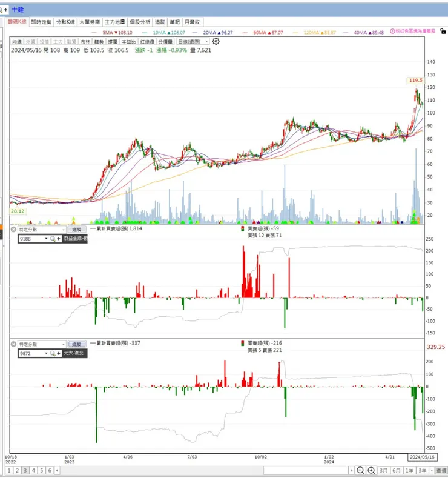The width and height of the screenshot is (448, 478).
Task: Add broker plus icon beside 9188
Action: [x=59, y=239]
